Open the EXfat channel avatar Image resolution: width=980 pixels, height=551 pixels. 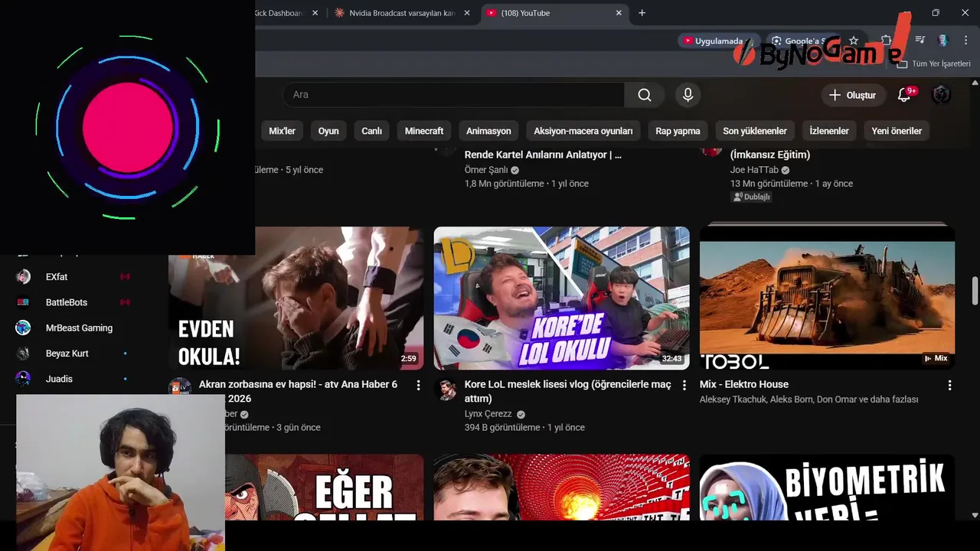(23, 277)
